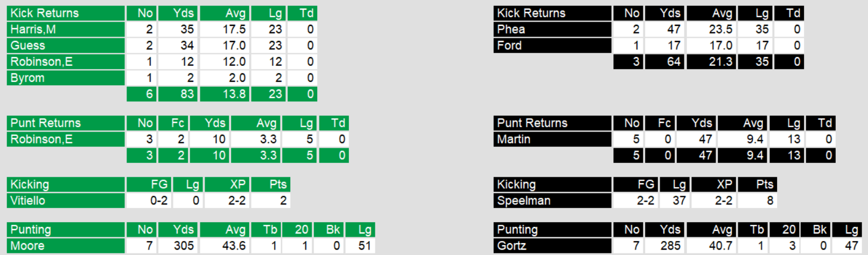
Task: Click the green Punt Returns header
Action: point(66,123)
